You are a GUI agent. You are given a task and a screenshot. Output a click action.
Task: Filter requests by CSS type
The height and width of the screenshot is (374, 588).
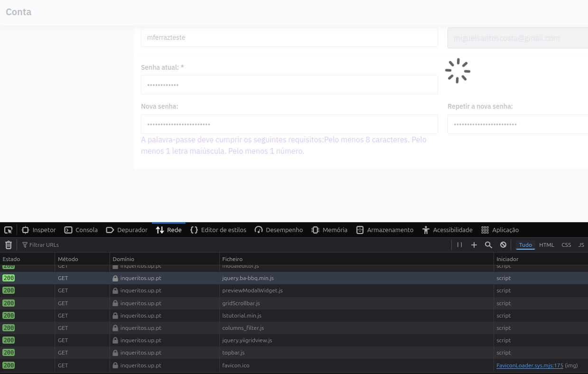566,245
